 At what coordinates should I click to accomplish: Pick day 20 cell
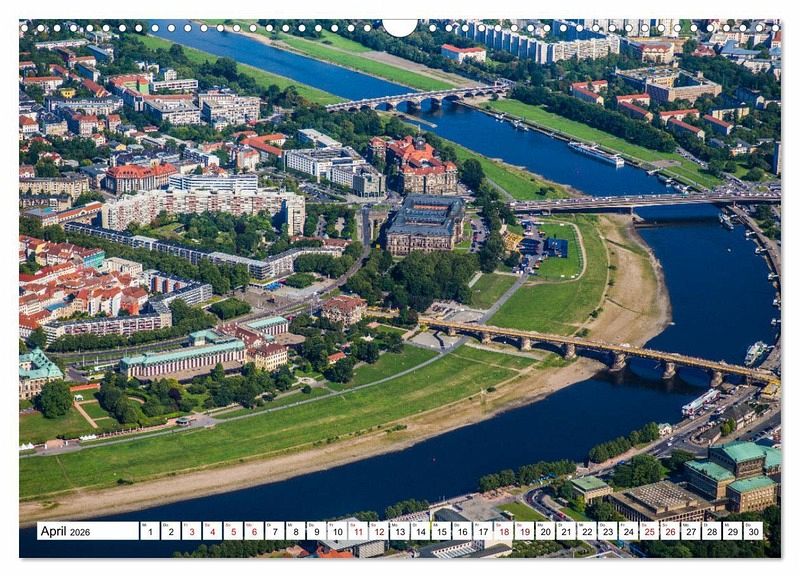(x=545, y=531)
